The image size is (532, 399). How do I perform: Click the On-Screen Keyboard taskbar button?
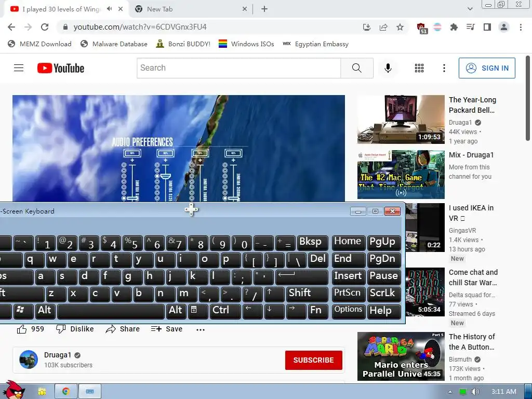click(90, 392)
